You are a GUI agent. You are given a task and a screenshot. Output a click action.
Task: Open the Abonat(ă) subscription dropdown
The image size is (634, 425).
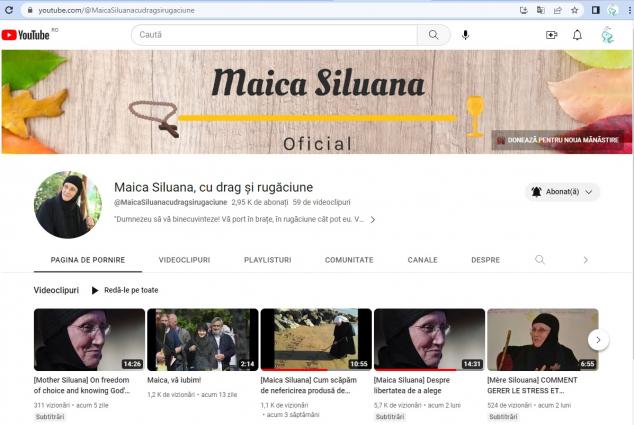coord(562,192)
